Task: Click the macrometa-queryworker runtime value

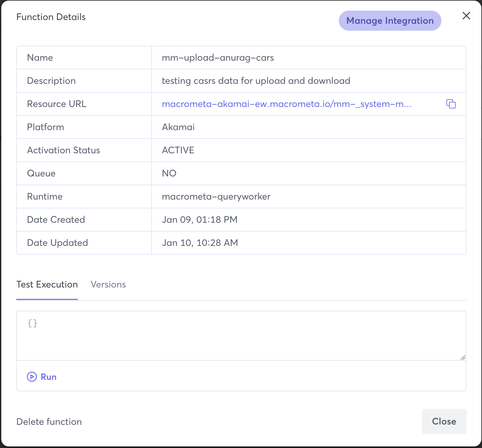Action: [216, 196]
